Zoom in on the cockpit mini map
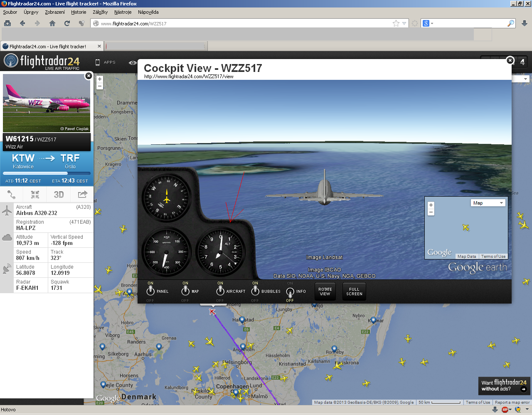 coord(431,205)
